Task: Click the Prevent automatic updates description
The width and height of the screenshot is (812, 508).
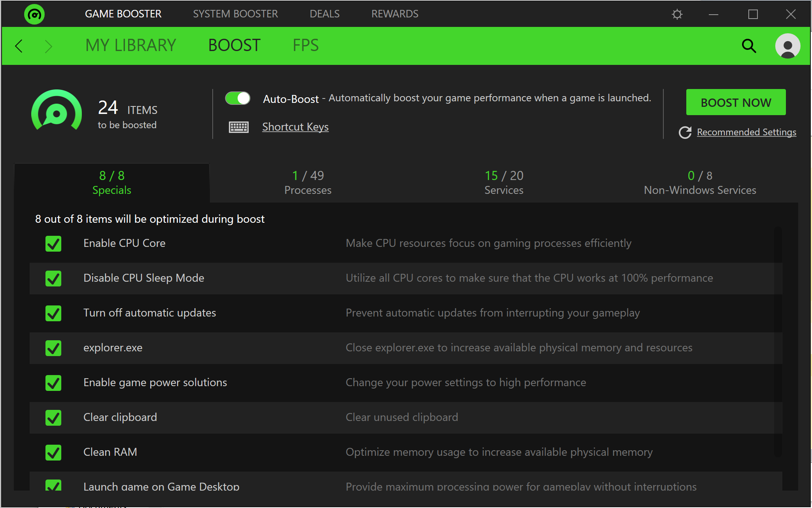Action: click(493, 313)
